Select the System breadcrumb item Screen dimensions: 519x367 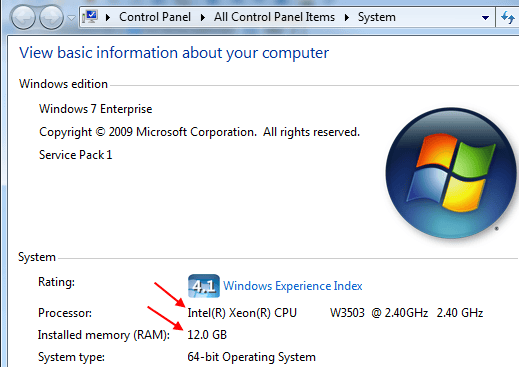click(377, 17)
